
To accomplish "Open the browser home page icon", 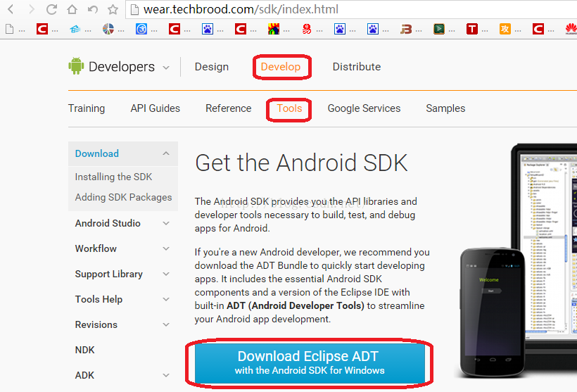I will [x=72, y=9].
